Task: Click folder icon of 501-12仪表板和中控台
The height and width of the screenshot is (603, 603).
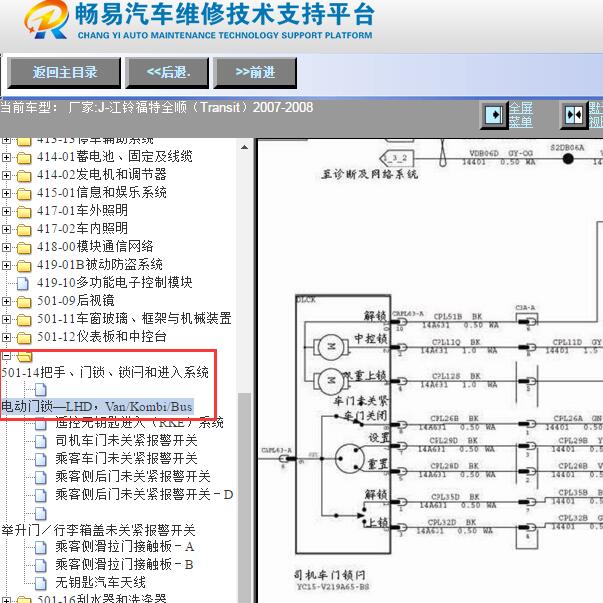Action: click(x=24, y=338)
